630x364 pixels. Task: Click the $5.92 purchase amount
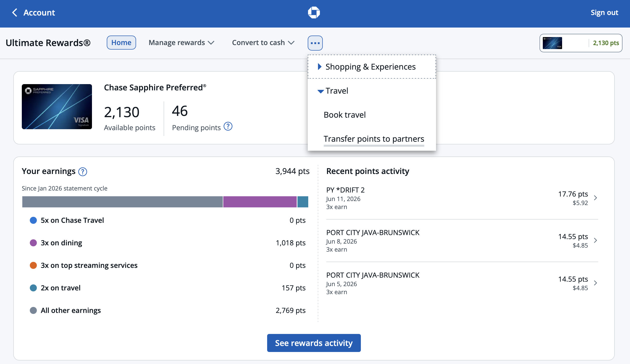pos(580,203)
